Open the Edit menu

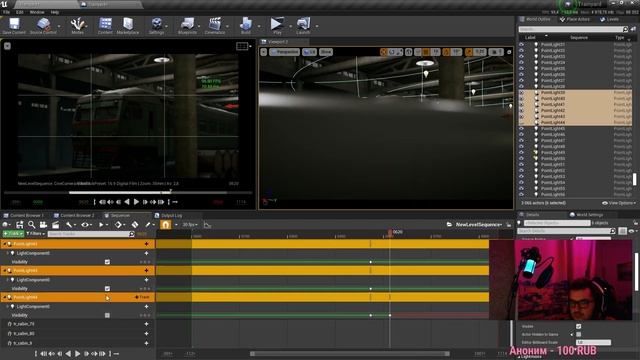tap(20, 12)
